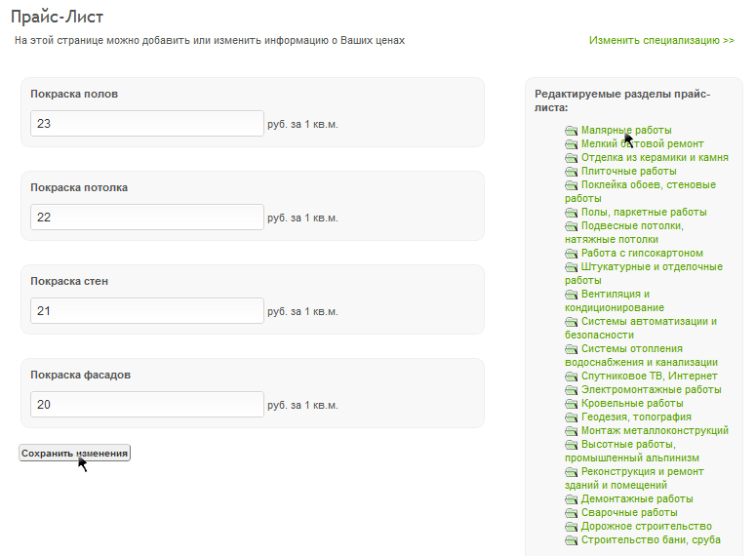Click folder icon next to Сварочные работы
Screen dimensions: 756x556
(571, 513)
